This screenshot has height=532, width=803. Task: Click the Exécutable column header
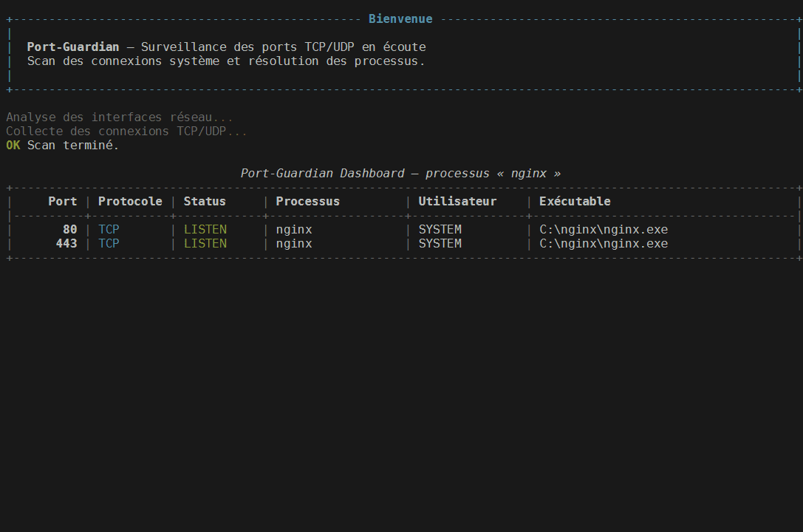click(575, 201)
